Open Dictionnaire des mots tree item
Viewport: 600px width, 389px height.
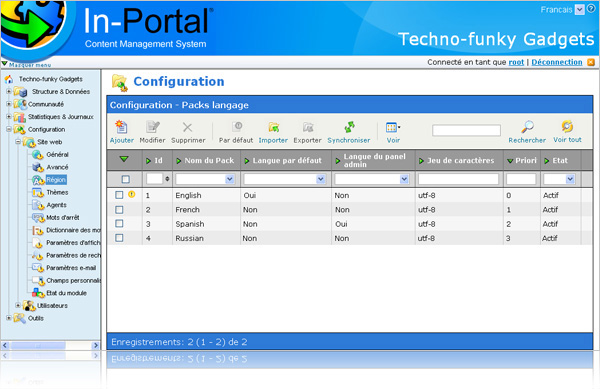[x=73, y=230]
